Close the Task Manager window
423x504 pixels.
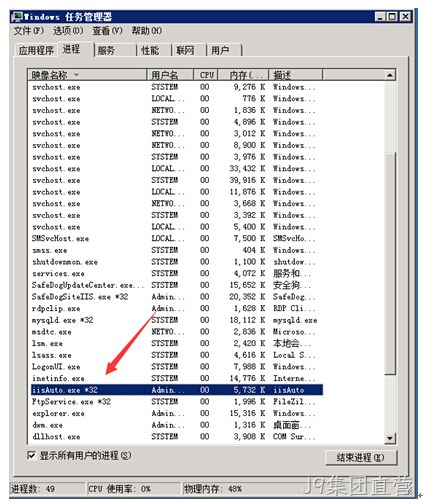pos(405,16)
